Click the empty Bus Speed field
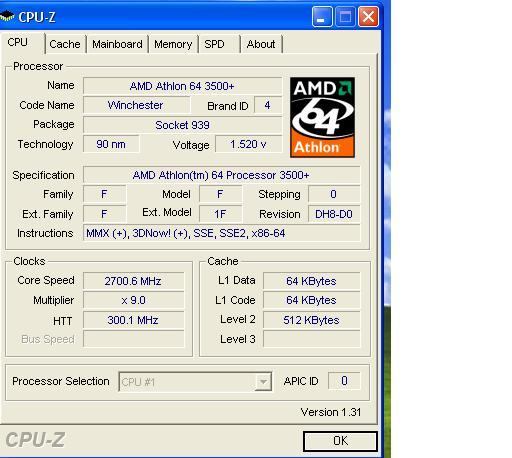This screenshot has height=458, width=512. point(133,339)
